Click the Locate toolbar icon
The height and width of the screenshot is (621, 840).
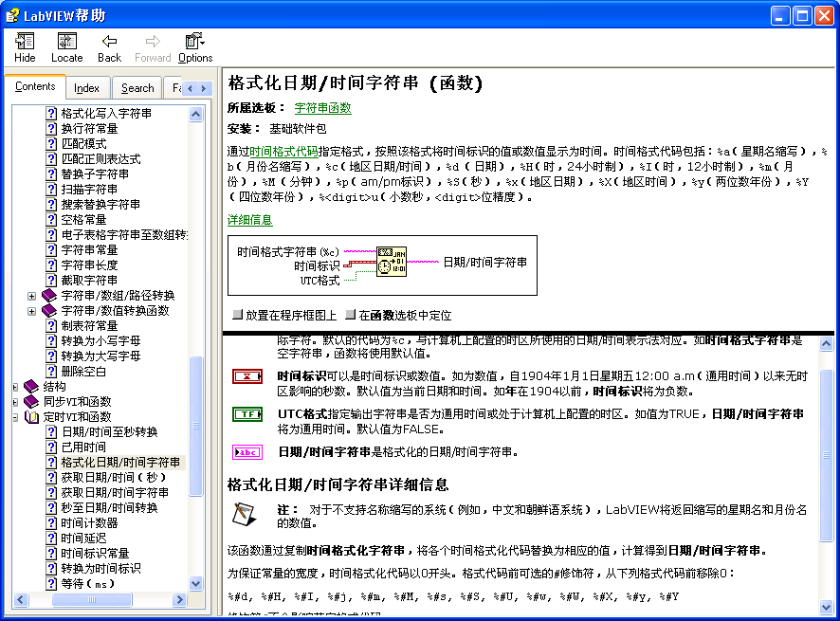pyautogui.click(x=66, y=47)
